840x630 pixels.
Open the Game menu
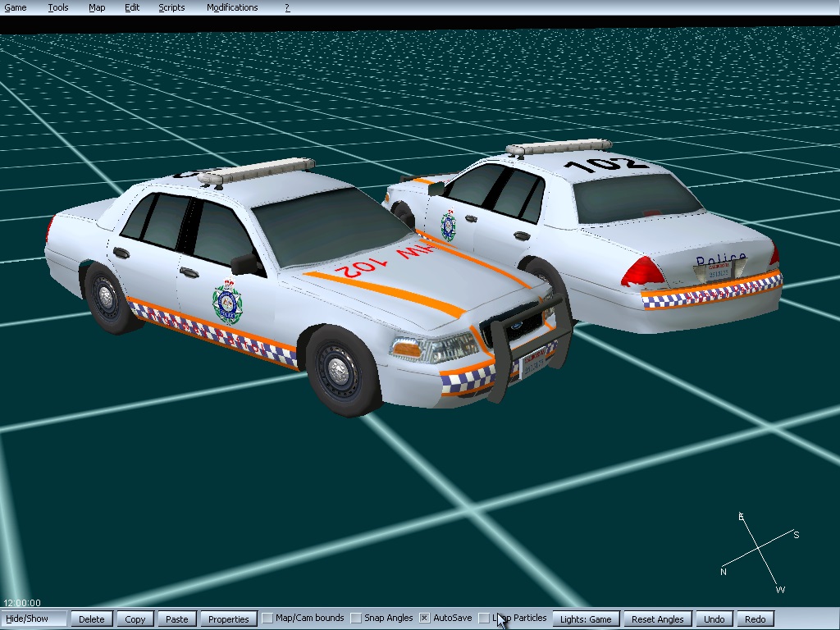[x=16, y=7]
